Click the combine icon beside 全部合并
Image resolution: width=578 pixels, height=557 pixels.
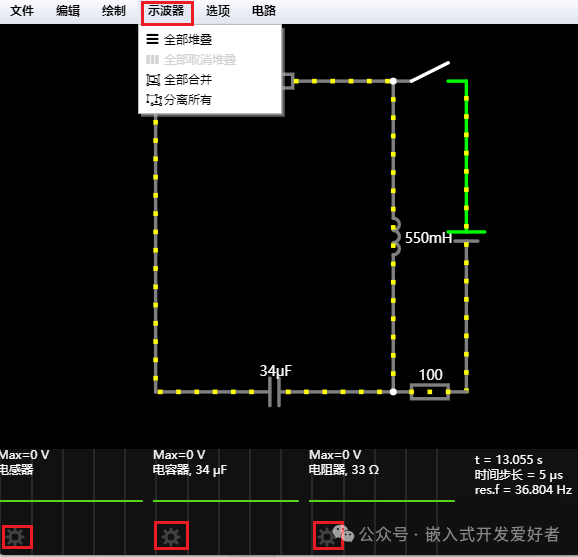153,80
